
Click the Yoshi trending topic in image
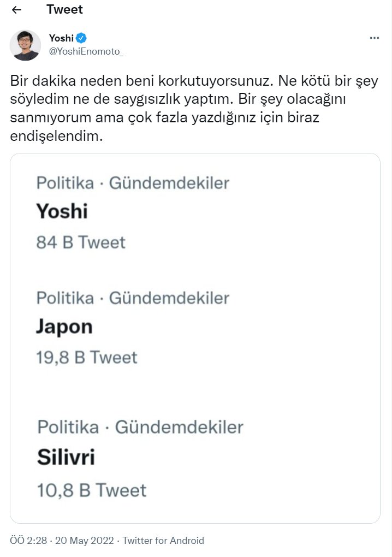[62, 211]
